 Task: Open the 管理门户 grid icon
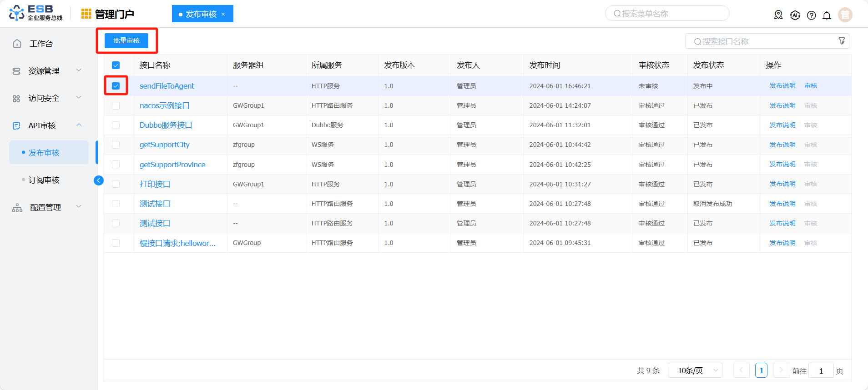[x=86, y=14]
